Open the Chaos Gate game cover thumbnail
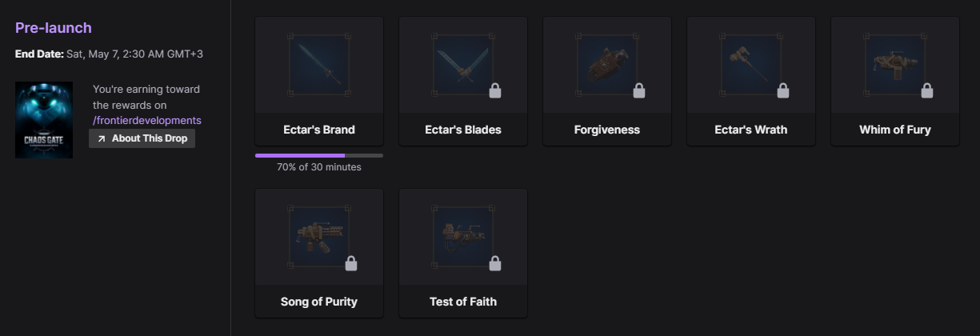Screen dimensions: 980x336 44,120
